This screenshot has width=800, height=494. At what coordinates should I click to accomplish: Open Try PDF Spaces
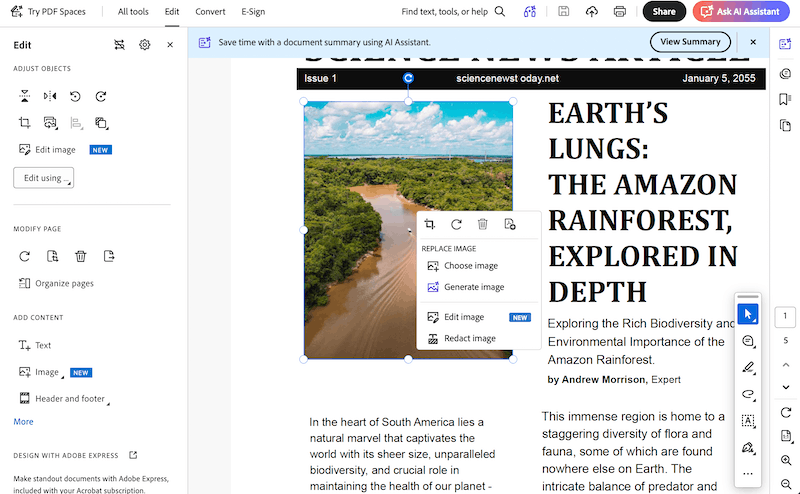[48, 11]
